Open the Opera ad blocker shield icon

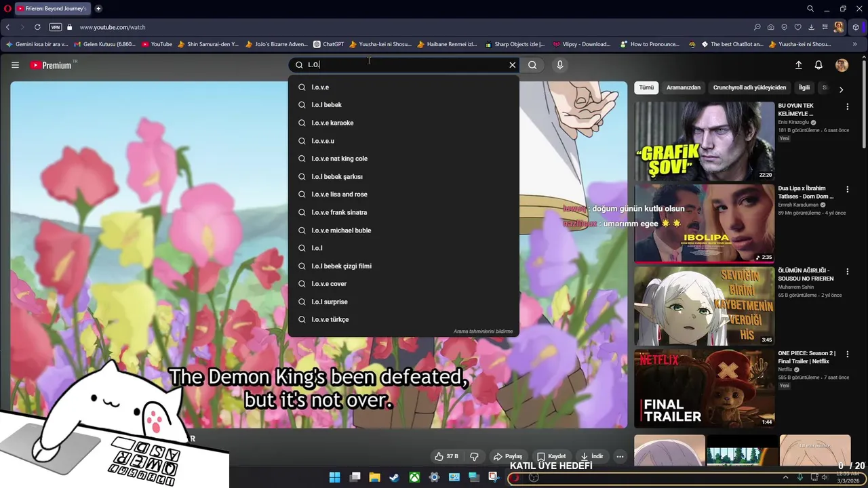coord(785,27)
